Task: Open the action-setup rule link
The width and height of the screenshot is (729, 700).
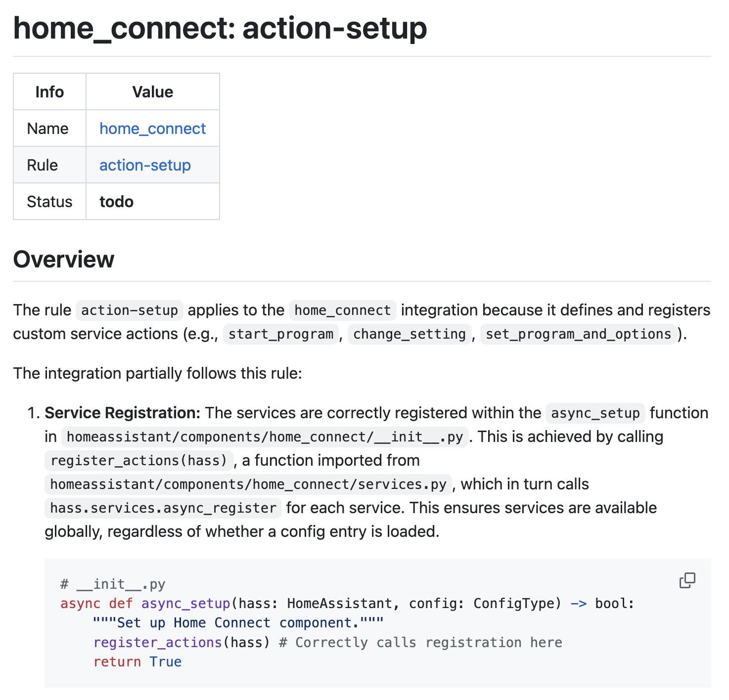Action: pyautogui.click(x=145, y=165)
